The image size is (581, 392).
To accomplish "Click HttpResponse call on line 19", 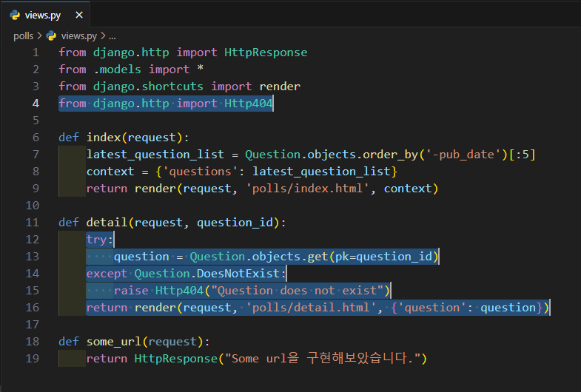I will coord(175,359).
